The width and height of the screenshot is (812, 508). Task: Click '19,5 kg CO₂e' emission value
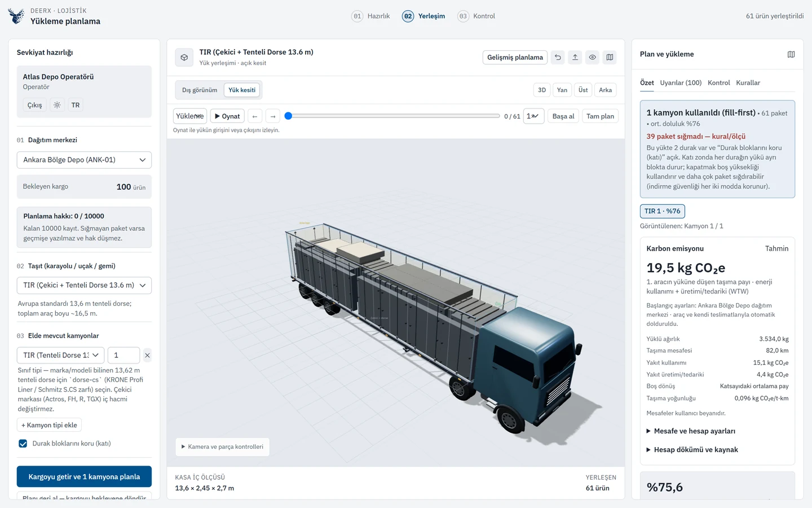pyautogui.click(x=686, y=268)
